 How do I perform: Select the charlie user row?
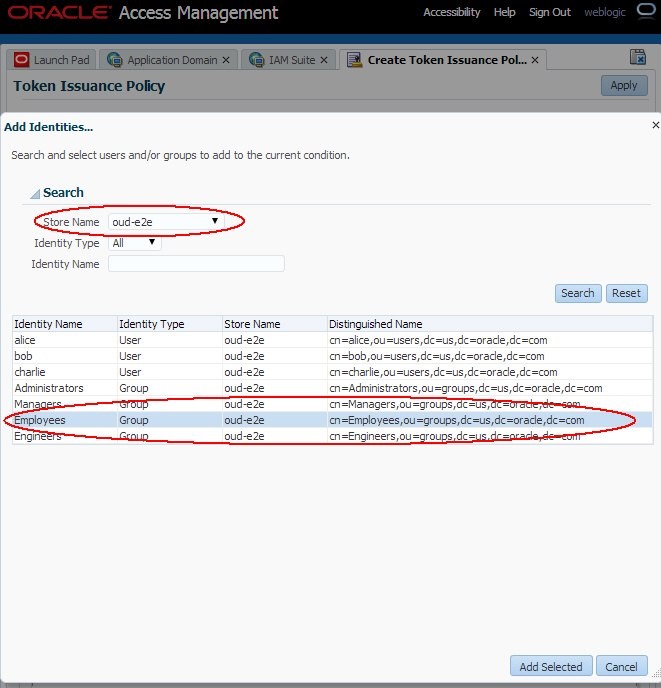coord(332,372)
